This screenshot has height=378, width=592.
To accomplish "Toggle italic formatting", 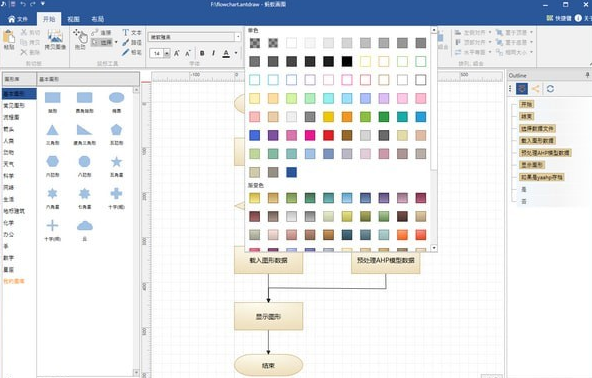I will [213, 53].
